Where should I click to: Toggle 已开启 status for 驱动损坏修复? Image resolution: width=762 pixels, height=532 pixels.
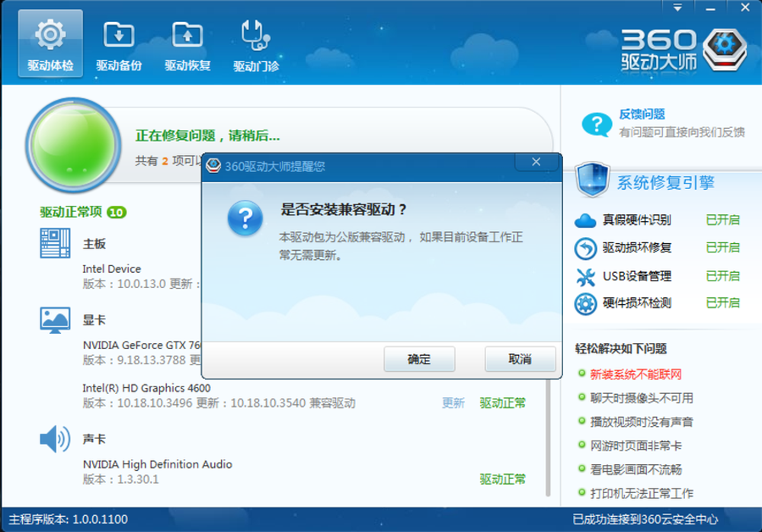pos(722,248)
